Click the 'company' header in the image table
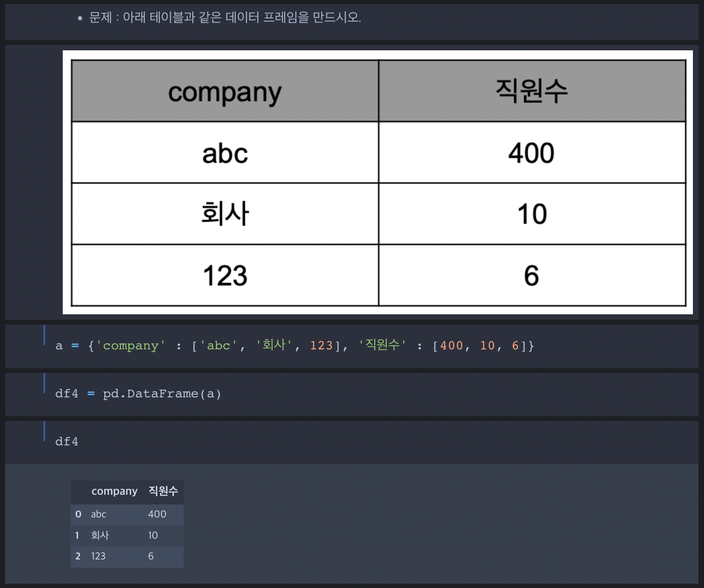This screenshot has height=588, width=704. 225,91
